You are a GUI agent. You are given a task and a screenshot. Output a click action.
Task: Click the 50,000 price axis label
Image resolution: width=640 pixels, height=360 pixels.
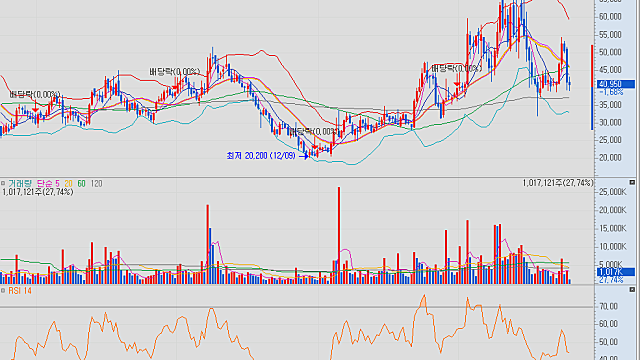(610, 52)
